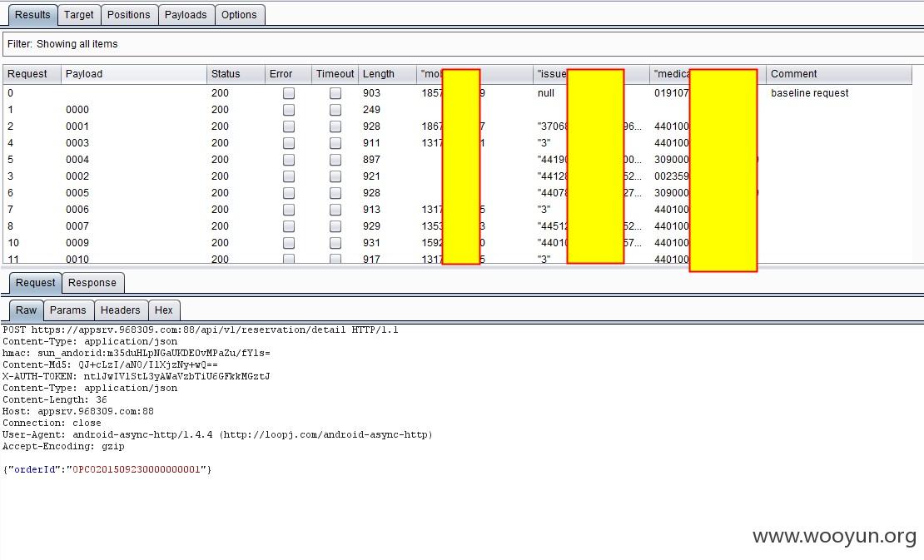The image size is (924, 560).
Task: Click the orderId JSON body
Action: [x=107, y=469]
